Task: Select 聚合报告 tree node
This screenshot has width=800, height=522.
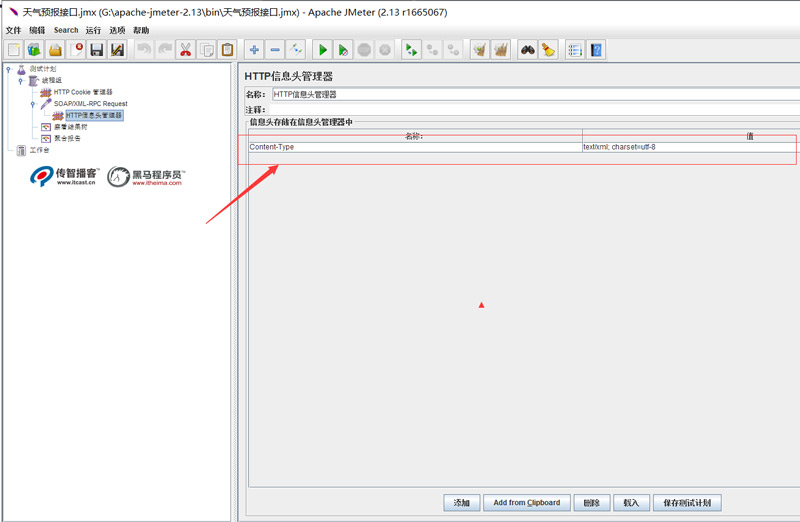Action: click(67, 138)
